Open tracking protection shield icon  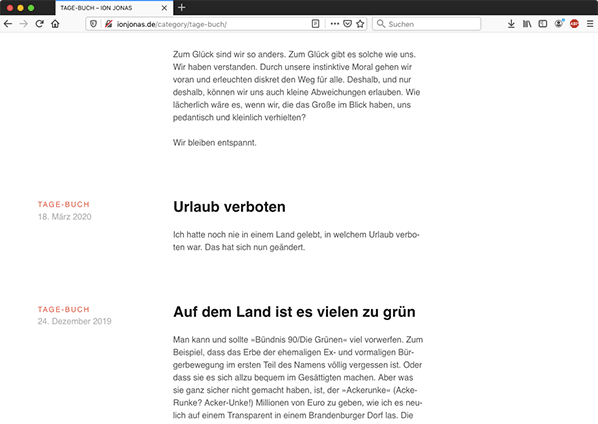[x=93, y=24]
